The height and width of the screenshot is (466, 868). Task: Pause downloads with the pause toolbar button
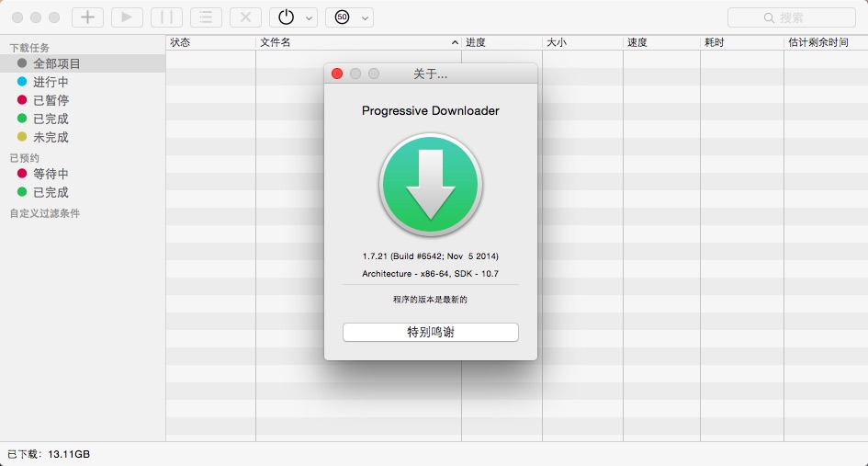point(166,17)
